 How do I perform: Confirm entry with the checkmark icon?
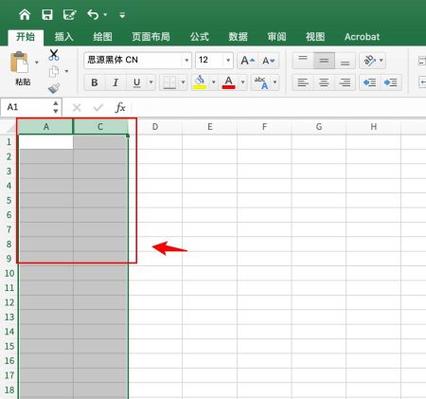(x=98, y=108)
